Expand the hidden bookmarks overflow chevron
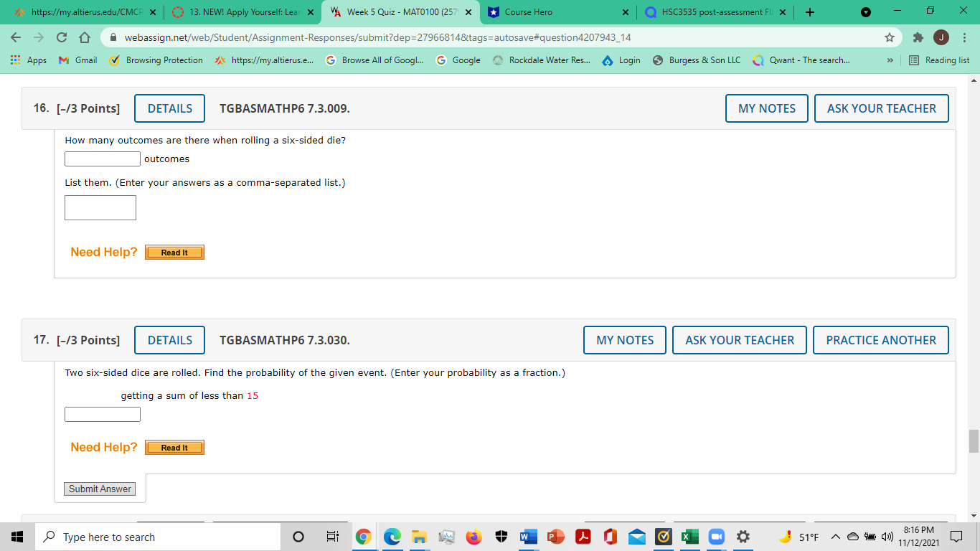 (890, 60)
